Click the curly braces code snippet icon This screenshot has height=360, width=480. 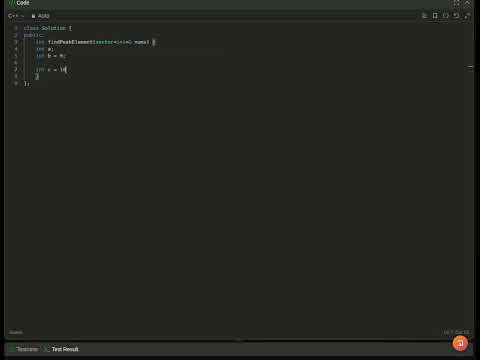[446, 16]
